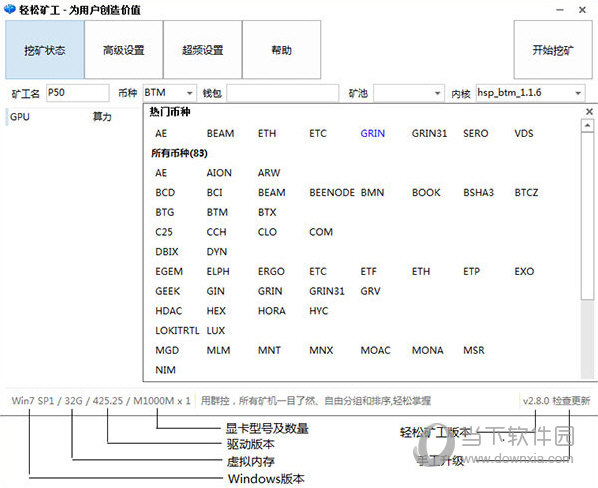Select ARW coin
The height and width of the screenshot is (488, 598).
coord(269,173)
